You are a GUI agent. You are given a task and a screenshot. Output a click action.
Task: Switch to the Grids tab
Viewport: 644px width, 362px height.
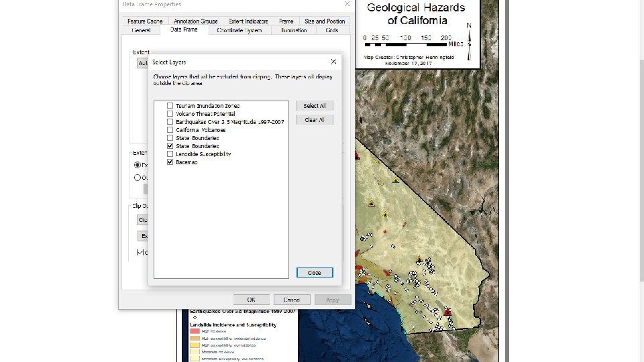332,30
